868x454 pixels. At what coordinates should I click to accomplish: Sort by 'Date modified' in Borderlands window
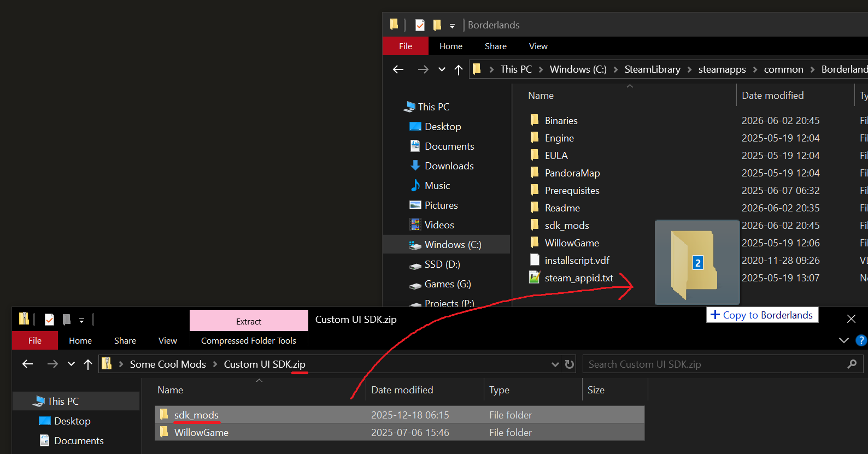pyautogui.click(x=773, y=96)
